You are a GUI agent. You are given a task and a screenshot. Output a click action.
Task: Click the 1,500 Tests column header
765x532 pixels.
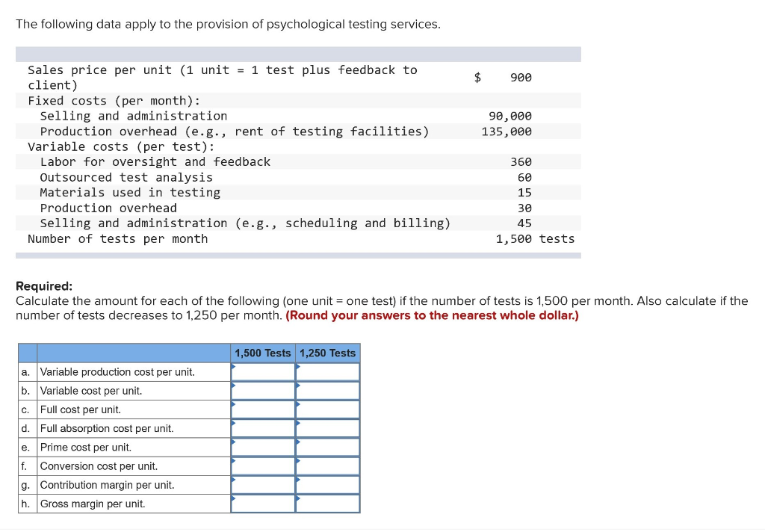(262, 353)
